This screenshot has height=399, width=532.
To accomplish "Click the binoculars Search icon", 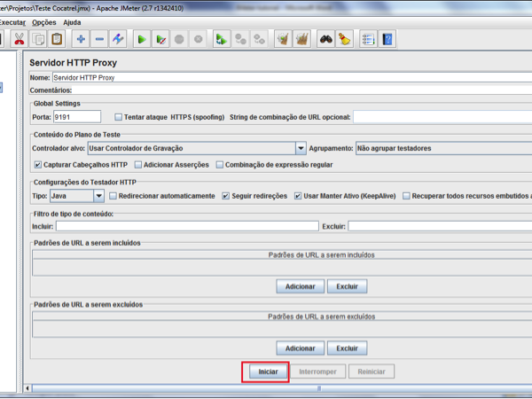I will 325,39.
